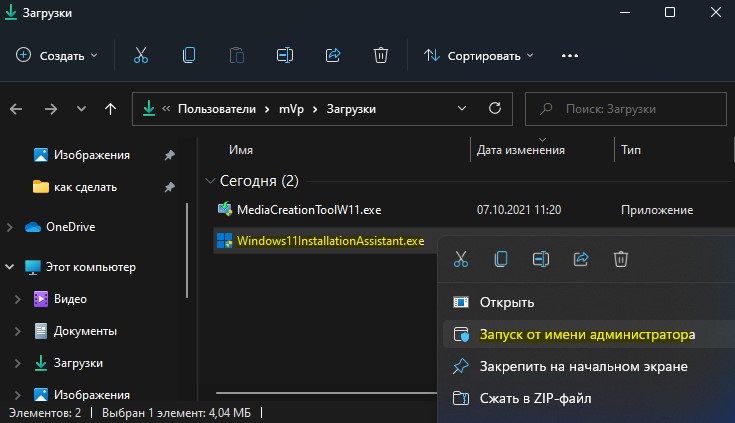Open the Сортировать dropdown menu
The image size is (735, 423).
479,56
